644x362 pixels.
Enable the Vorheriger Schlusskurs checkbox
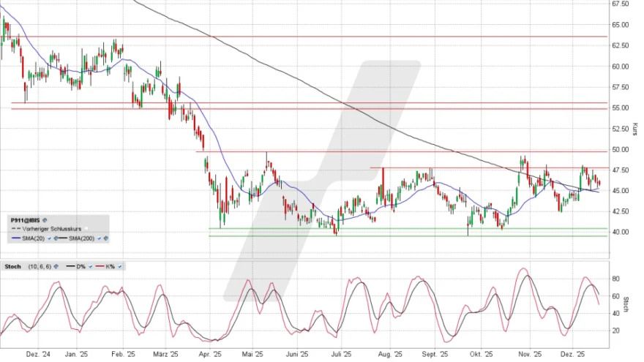click(86, 229)
